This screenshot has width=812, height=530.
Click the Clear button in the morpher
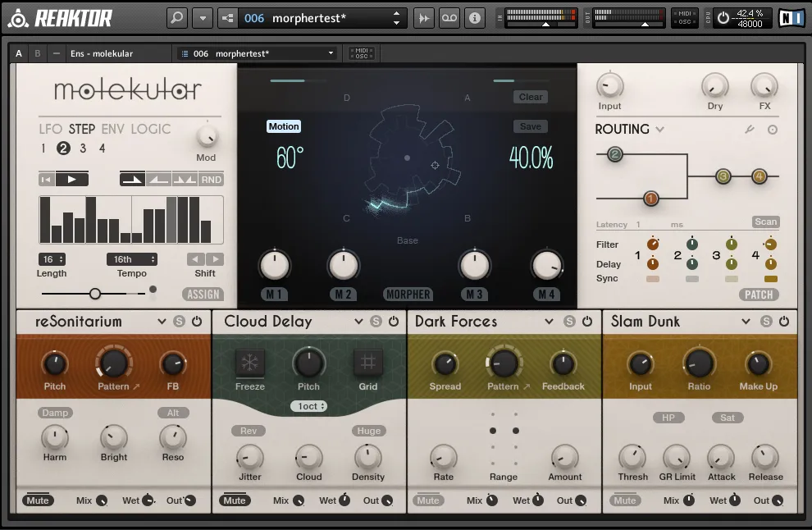pos(531,97)
